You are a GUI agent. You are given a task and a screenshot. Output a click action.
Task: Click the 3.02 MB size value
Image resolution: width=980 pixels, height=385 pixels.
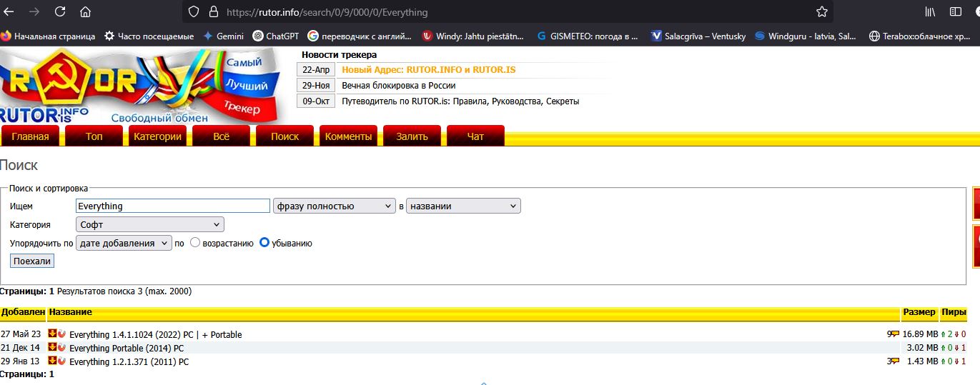922,348
